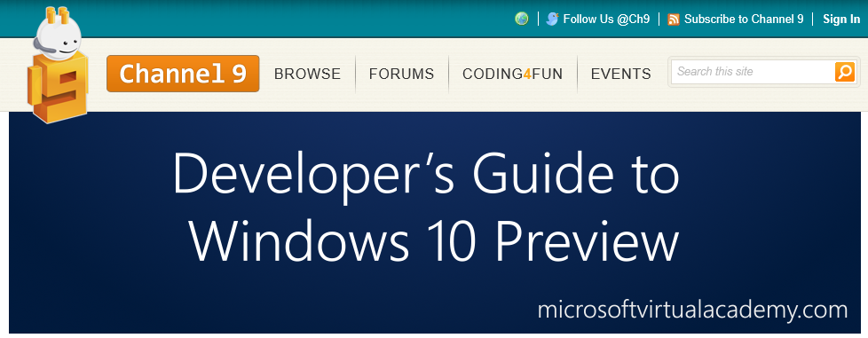Open the Subscribe to Channel 9 link

tap(744, 19)
